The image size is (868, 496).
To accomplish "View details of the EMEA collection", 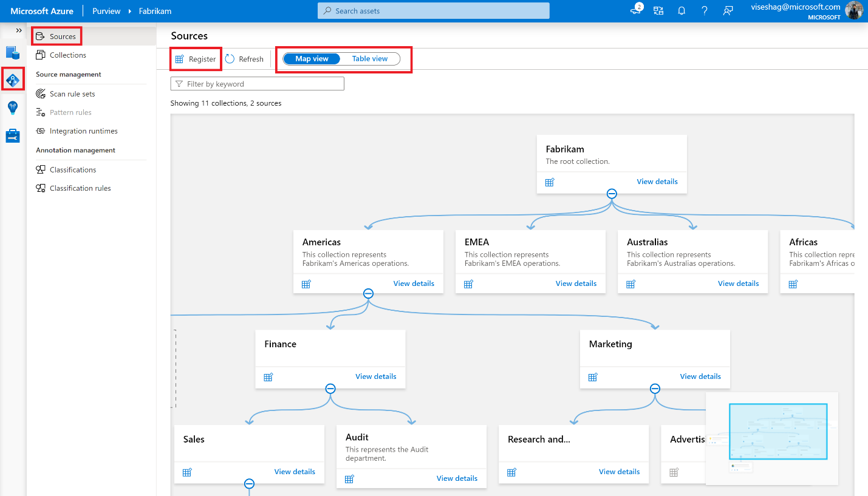I will pyautogui.click(x=576, y=283).
